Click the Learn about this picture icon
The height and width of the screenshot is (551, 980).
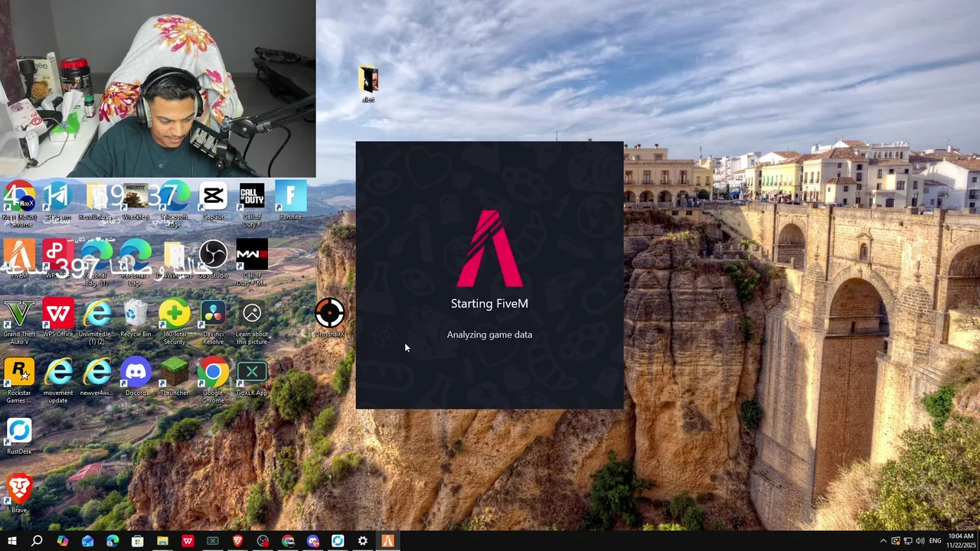[x=252, y=320]
